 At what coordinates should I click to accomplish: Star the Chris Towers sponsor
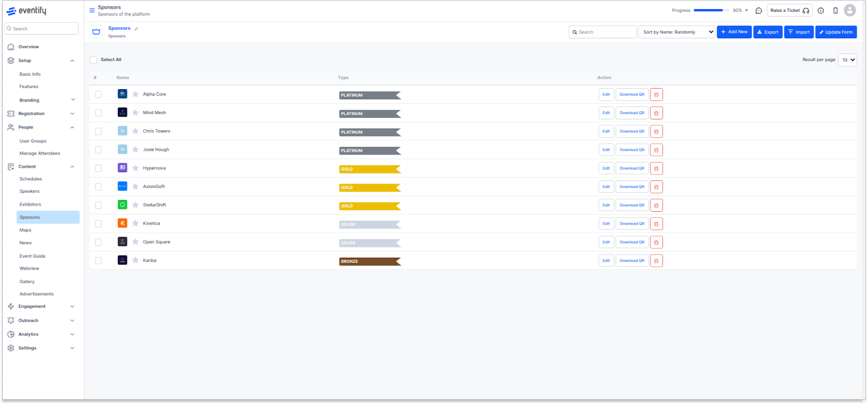tap(135, 131)
